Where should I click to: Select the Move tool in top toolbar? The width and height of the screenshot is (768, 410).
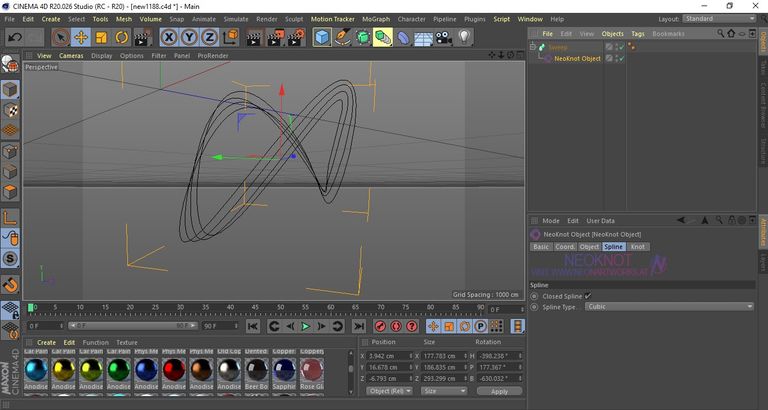point(81,37)
